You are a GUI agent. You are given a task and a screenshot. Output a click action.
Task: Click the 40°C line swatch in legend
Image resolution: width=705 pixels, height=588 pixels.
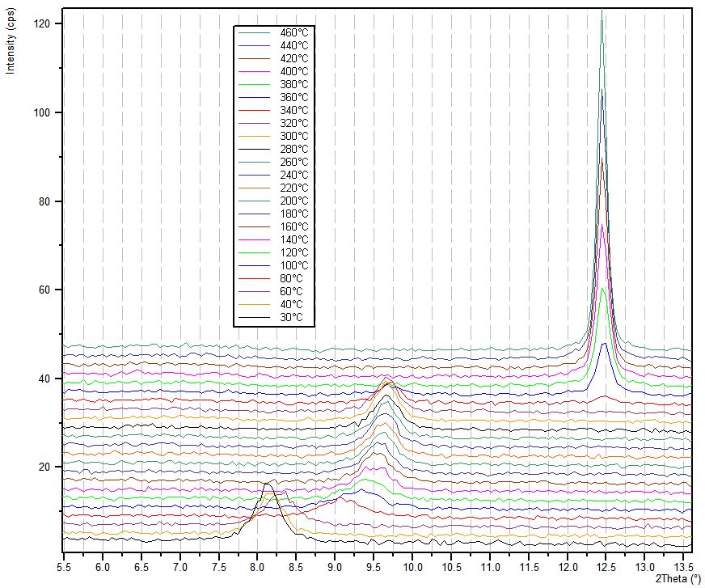[x=253, y=304]
